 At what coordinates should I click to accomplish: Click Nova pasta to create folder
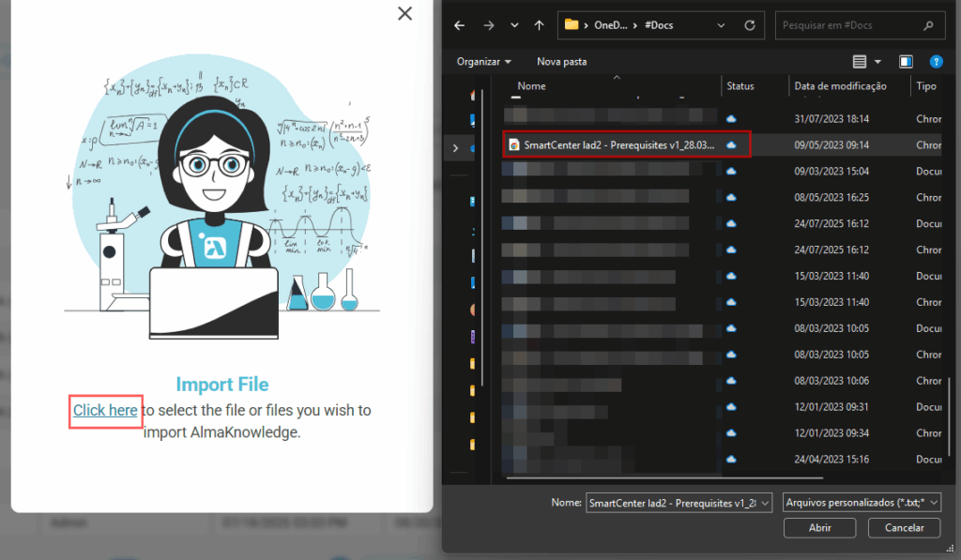coord(561,62)
